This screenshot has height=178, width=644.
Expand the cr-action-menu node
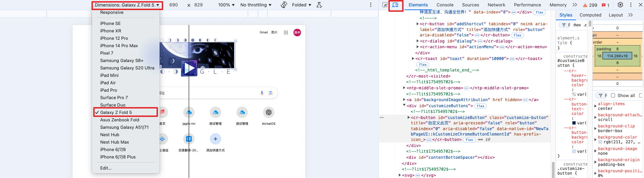tap(418, 47)
